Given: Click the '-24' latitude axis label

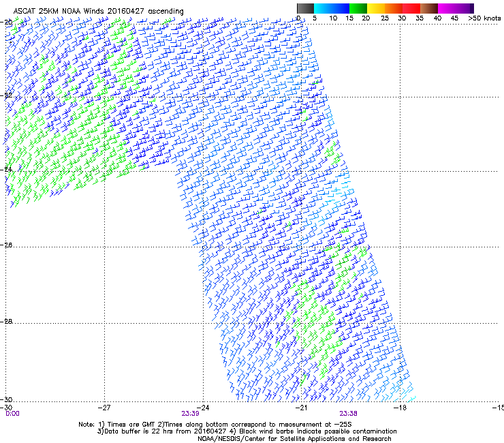Looking at the screenshot, I should click(6, 170).
